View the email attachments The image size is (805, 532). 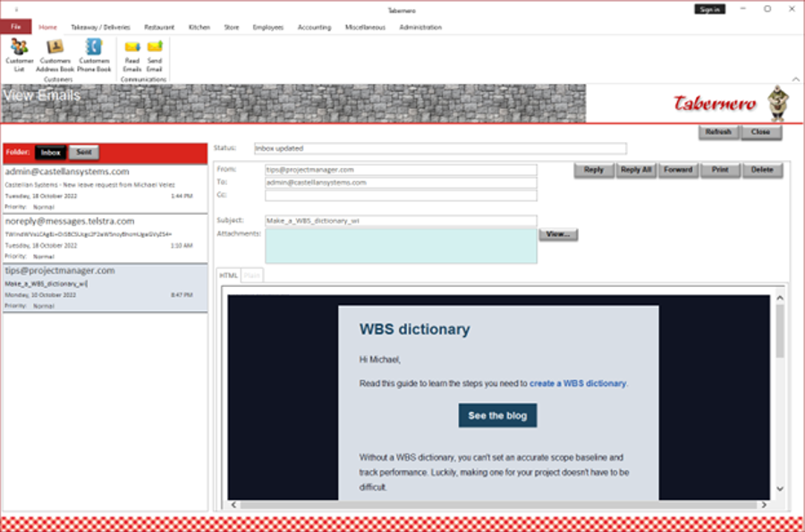coord(558,234)
